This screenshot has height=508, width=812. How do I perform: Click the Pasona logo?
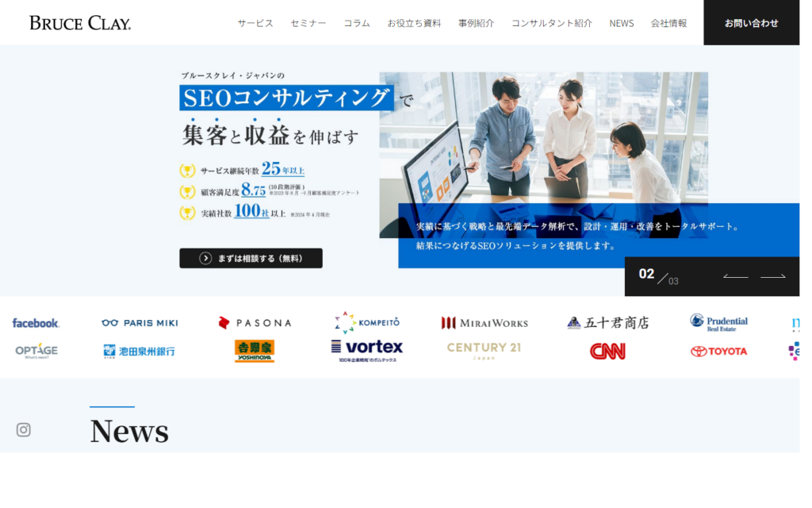click(255, 323)
